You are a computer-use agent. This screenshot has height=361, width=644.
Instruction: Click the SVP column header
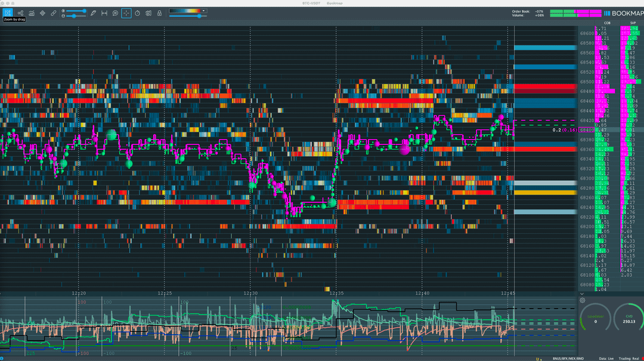coord(632,23)
